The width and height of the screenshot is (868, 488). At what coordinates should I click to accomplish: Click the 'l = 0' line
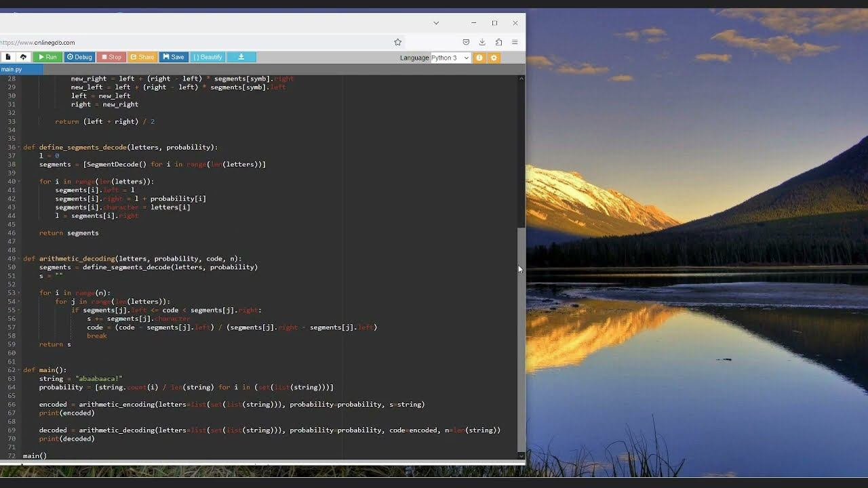click(x=49, y=156)
